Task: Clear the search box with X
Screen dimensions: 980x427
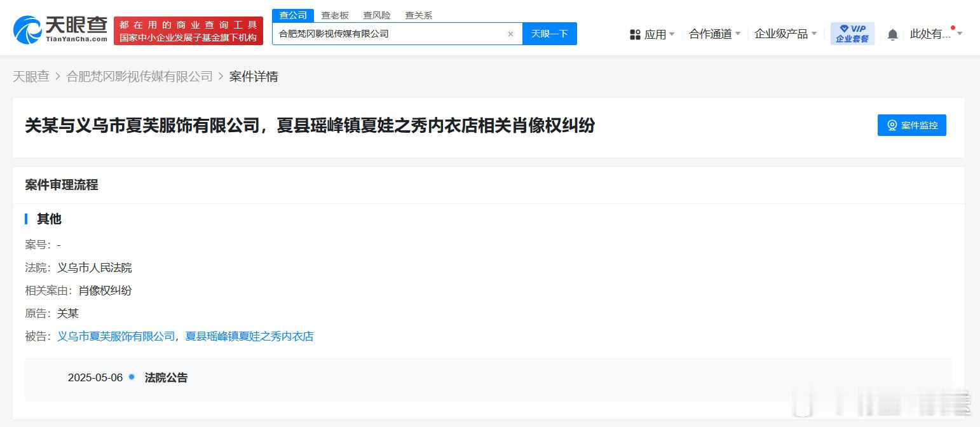Action: (x=510, y=34)
